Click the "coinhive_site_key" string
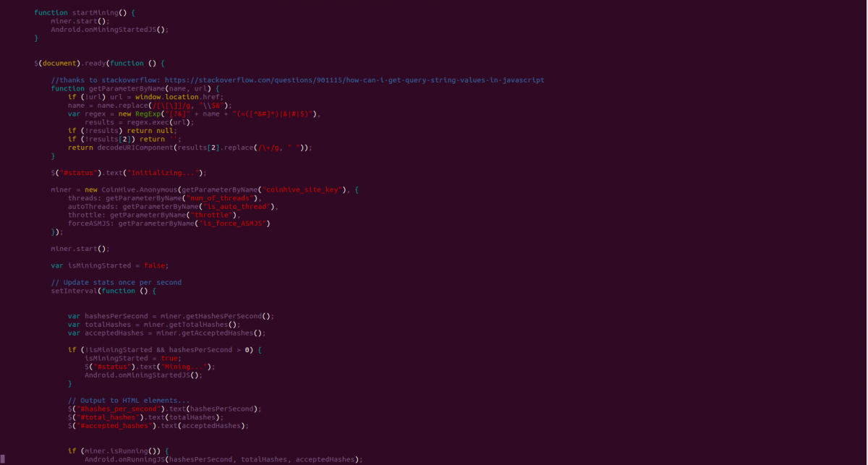Image resolution: width=868 pixels, height=465 pixels. coord(302,189)
